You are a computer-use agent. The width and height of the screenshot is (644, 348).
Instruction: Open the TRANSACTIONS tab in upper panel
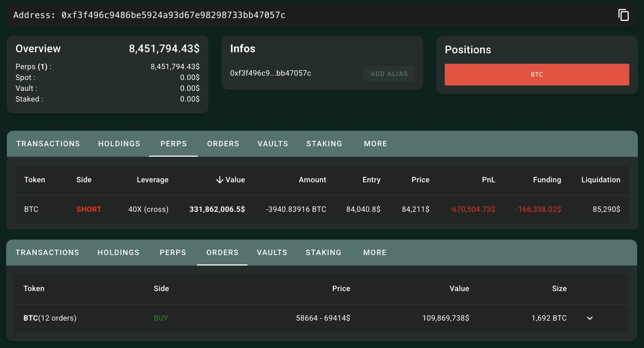click(48, 144)
